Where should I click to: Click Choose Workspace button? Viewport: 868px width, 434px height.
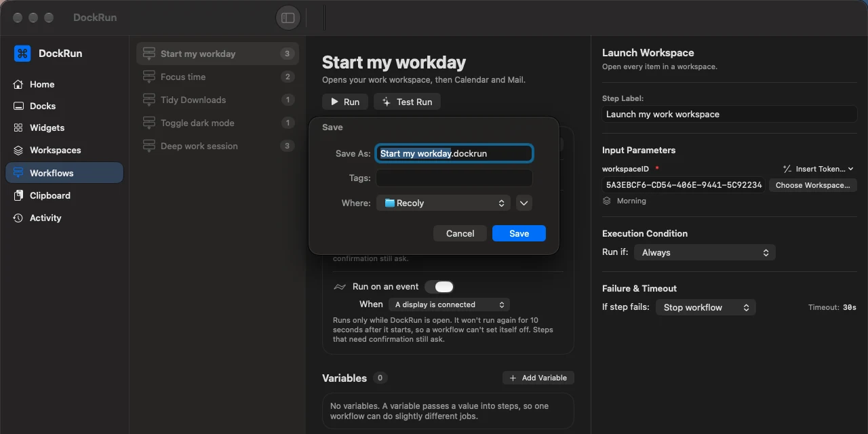tap(812, 185)
